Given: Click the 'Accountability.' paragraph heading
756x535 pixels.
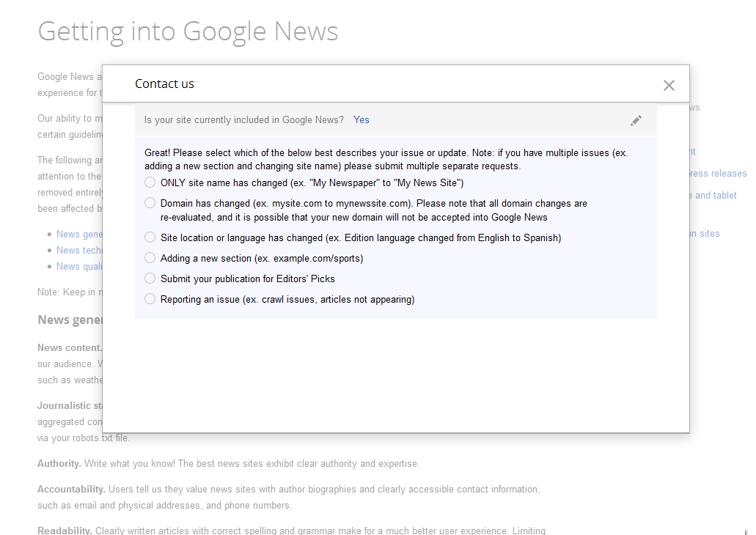Looking at the screenshot, I should pos(71,490).
